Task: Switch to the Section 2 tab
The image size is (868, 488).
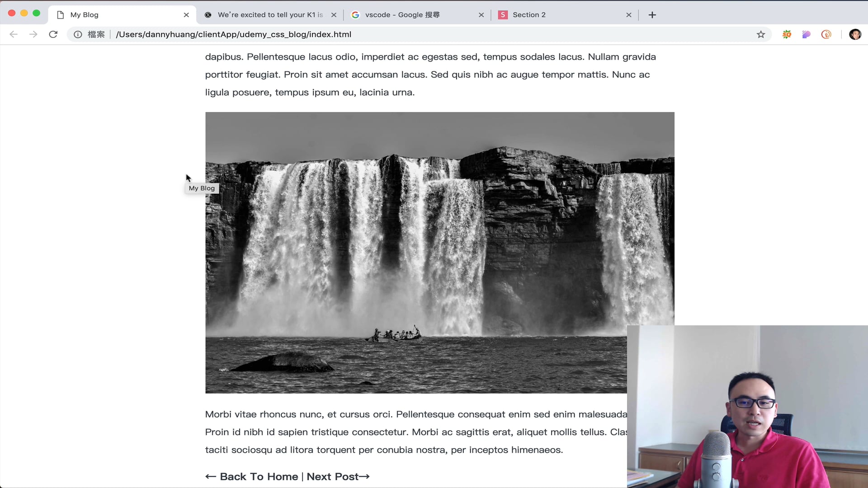Action: [x=529, y=15]
